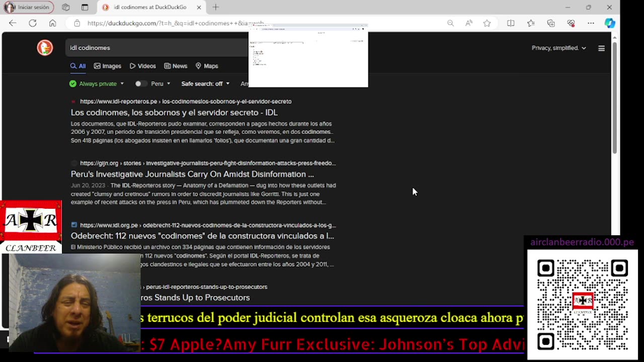The width and height of the screenshot is (644, 362).
Task: Click the gijn.org stories result URL
Action: (208, 163)
